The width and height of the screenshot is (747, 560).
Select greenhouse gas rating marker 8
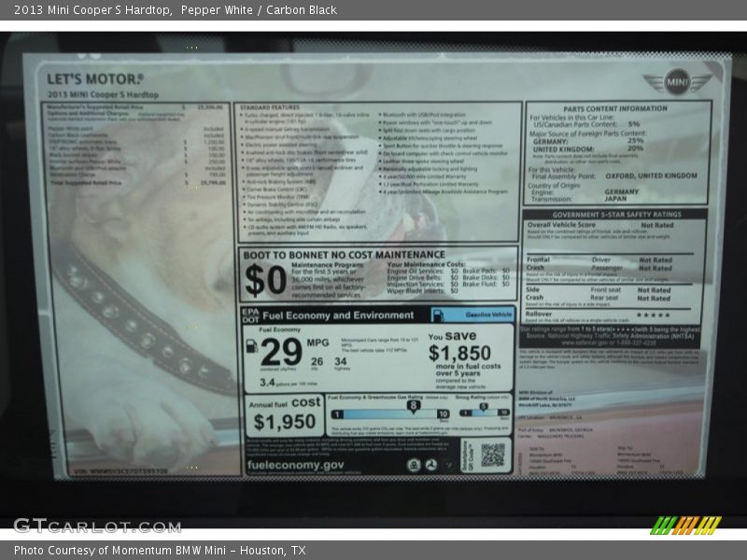(x=413, y=406)
